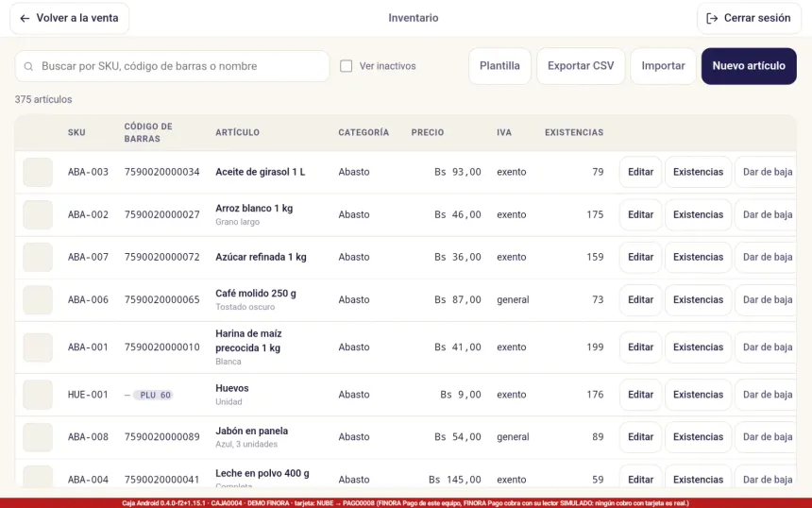Open Existencias for Jabón en panela
Viewport: 812px width, 508px height.
[x=698, y=437]
